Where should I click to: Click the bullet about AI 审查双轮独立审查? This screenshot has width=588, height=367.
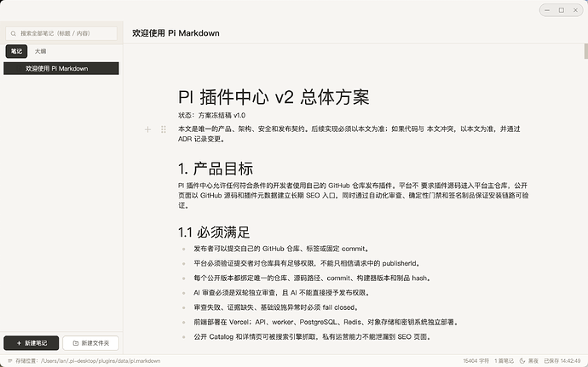tap(282, 293)
